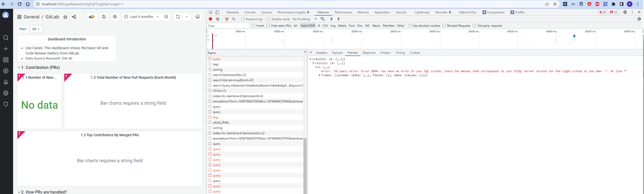Collapse 1. Contribution (PRs) row

(39, 67)
